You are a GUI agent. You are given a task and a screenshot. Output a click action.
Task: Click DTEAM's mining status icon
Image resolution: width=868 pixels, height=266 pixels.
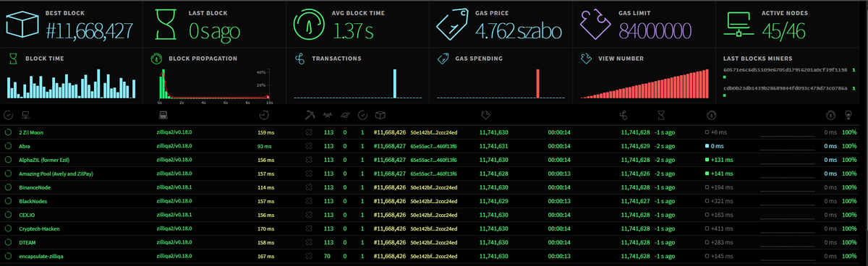pos(310,242)
